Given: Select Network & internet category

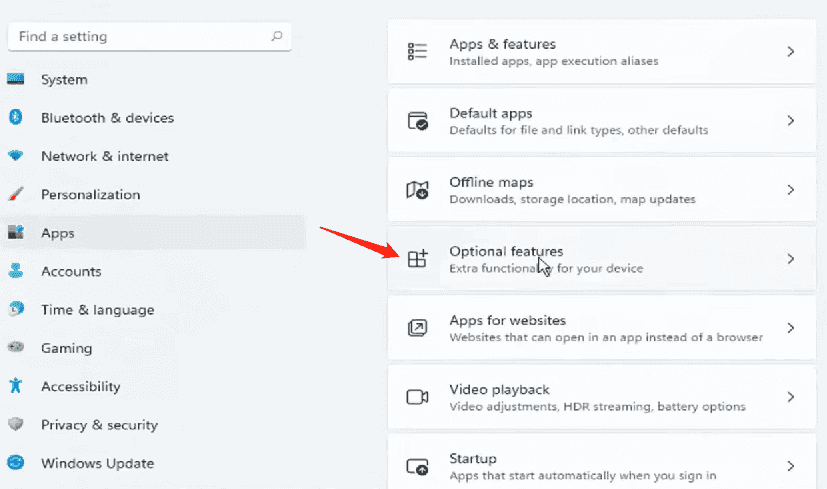Looking at the screenshot, I should (x=105, y=156).
